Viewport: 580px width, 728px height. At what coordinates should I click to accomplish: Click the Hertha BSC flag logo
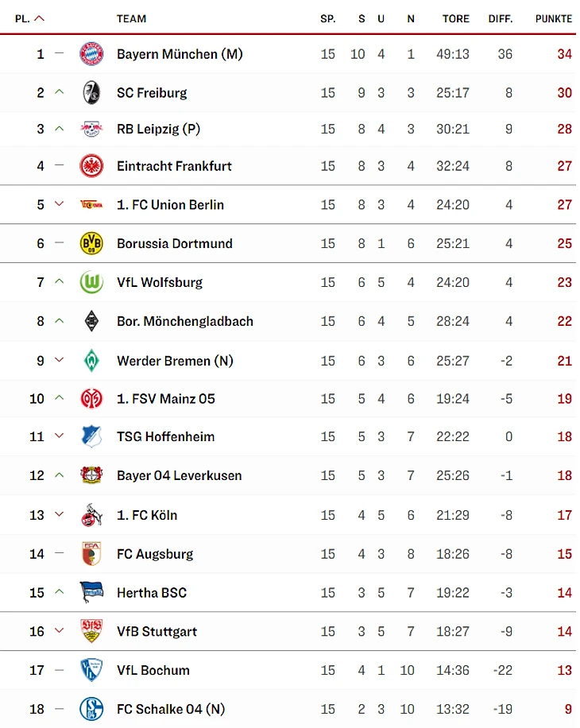click(x=91, y=592)
